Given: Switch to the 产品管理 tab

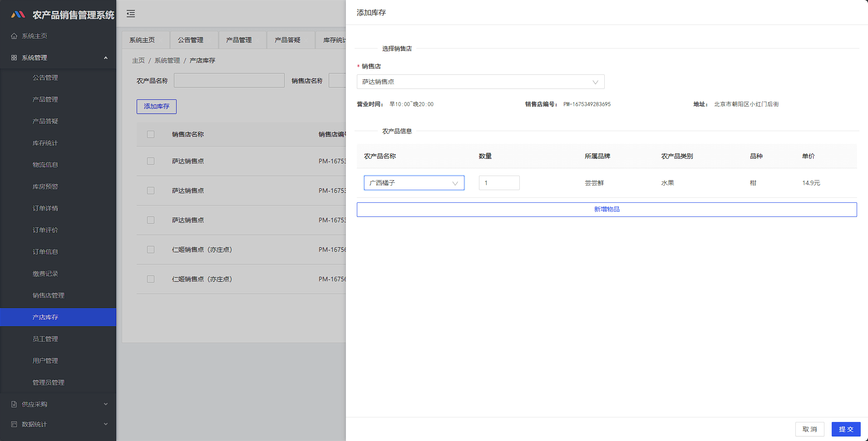Looking at the screenshot, I should point(242,40).
